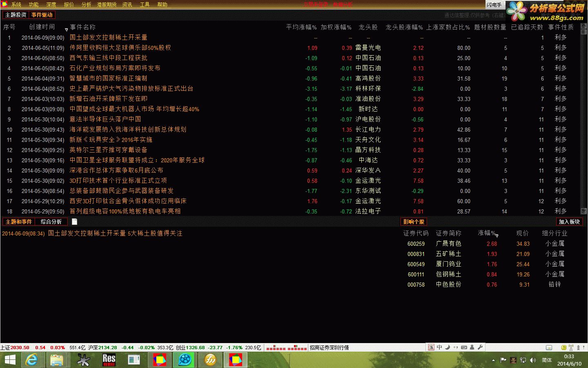This screenshot has width=588, height=368.
Task: Open the 资讯 menu
Action: pyautogui.click(x=127, y=4)
